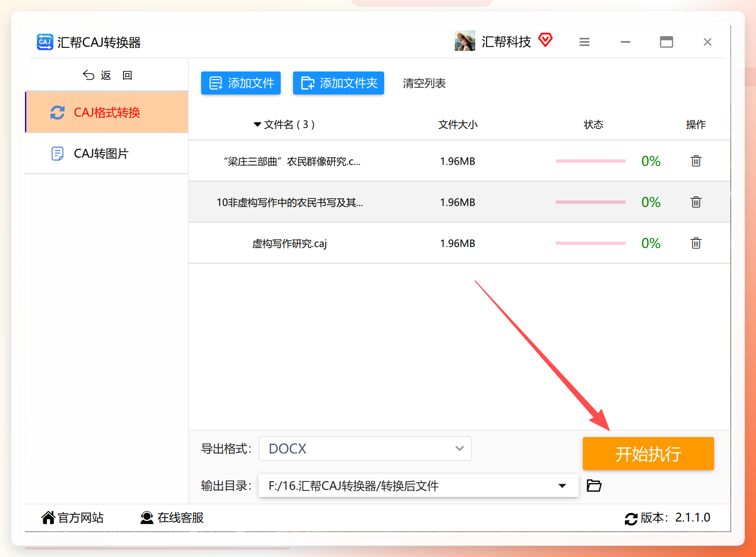This screenshot has height=557, width=756.
Task: Click the 汇帮科技 username
Action: (x=506, y=41)
